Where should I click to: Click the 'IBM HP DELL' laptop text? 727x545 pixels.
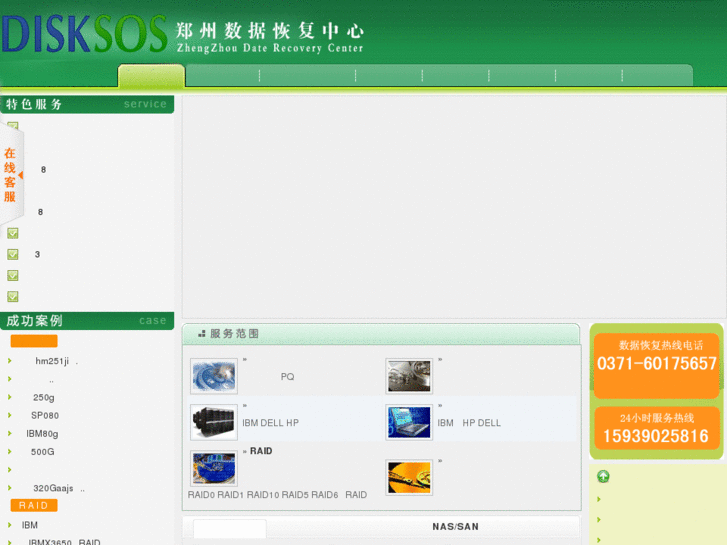coord(469,423)
